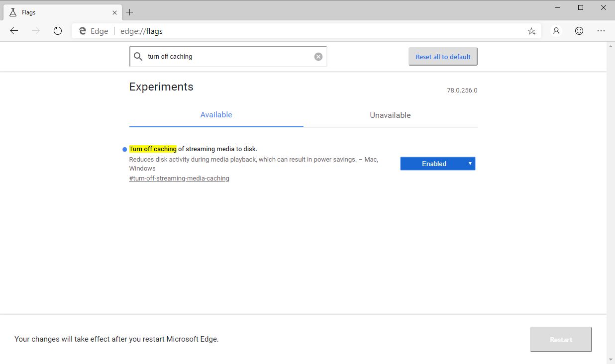
Task: Click the version number 78.0.256.0
Action: coord(462,91)
